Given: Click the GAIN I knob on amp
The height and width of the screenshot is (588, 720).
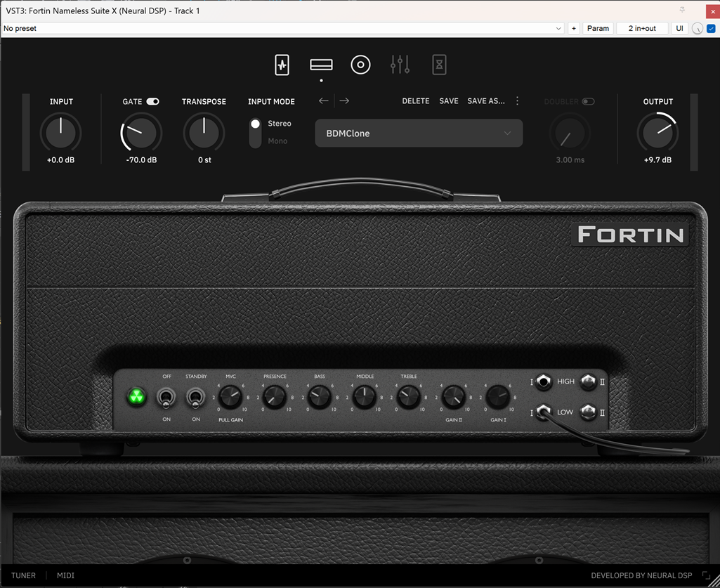Looking at the screenshot, I should [498, 397].
